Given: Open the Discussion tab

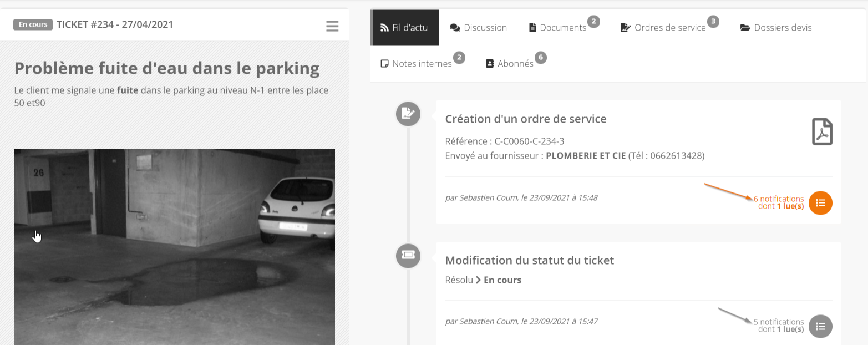Looking at the screenshot, I should point(479,28).
